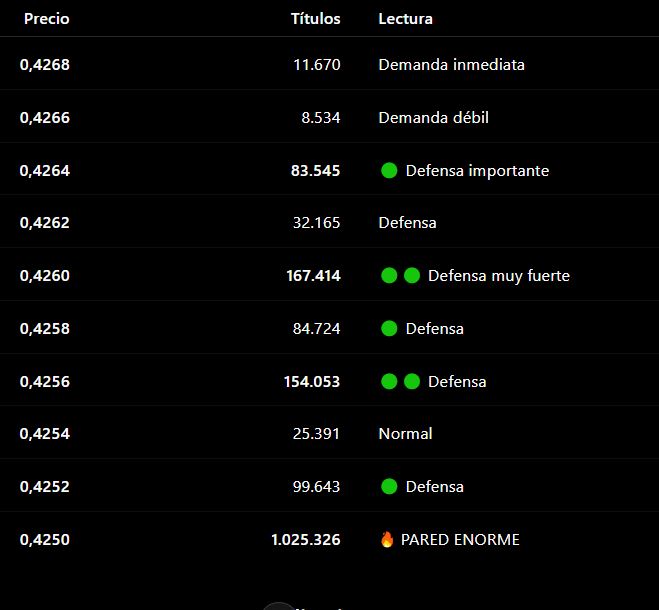
Task: Click the volume 1.025.326
Action: click(306, 539)
